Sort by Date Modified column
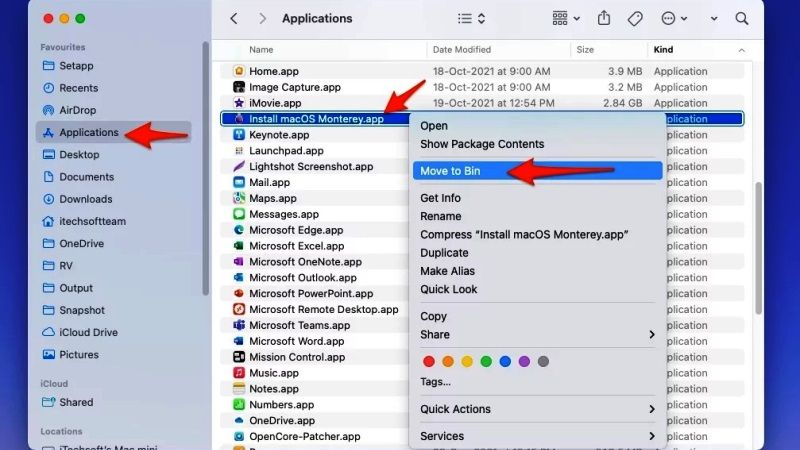The height and width of the screenshot is (450, 800). [462, 49]
